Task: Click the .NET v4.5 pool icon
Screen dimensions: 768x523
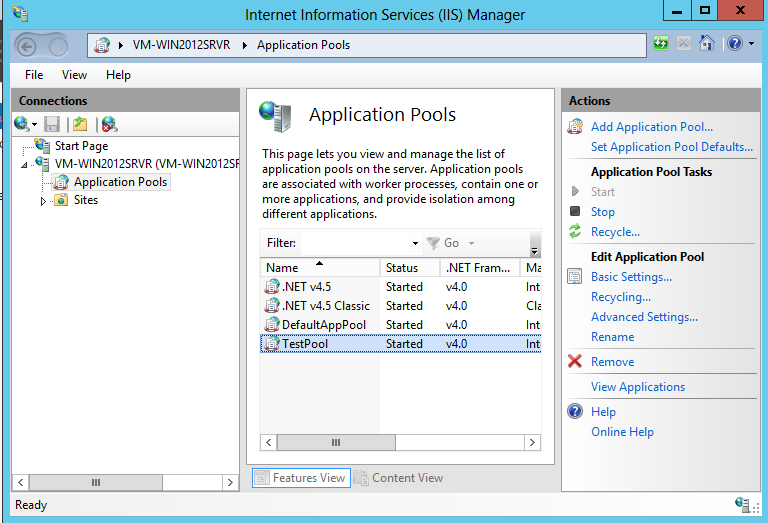Action: pos(272,286)
